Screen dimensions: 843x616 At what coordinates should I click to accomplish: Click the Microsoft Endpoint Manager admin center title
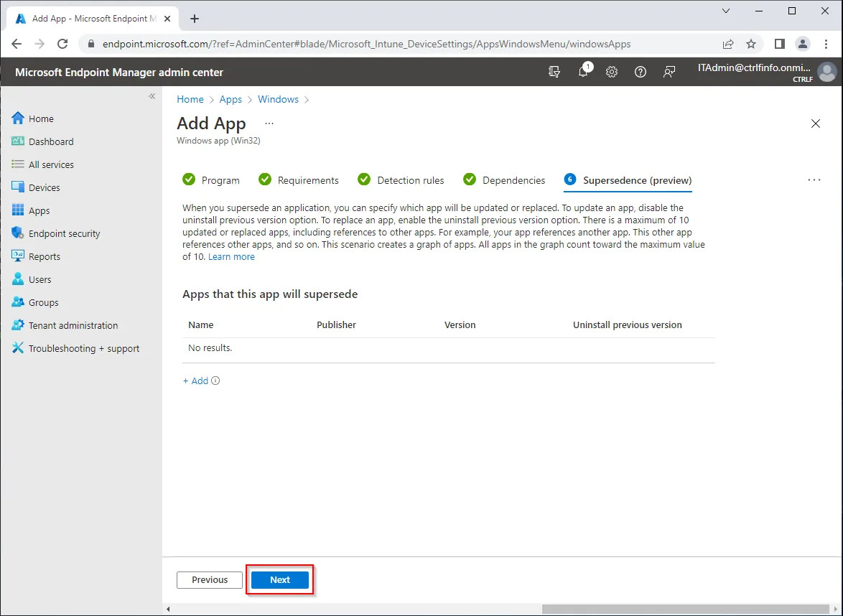(x=118, y=72)
